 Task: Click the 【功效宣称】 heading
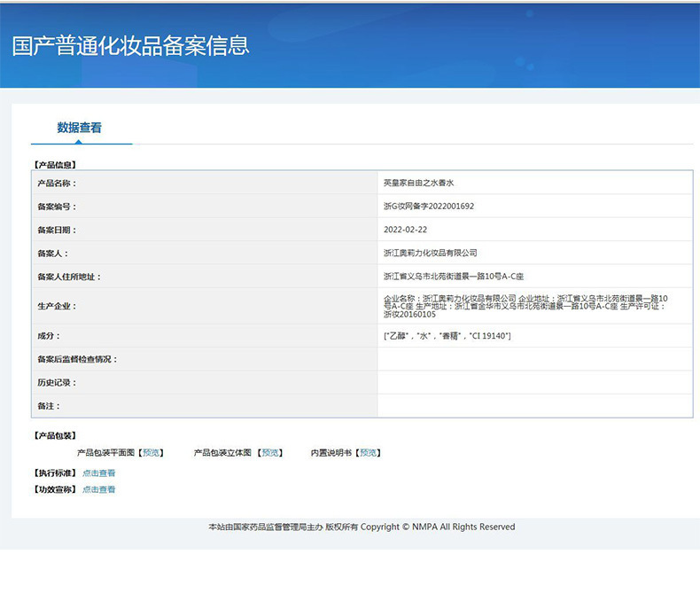(55, 489)
